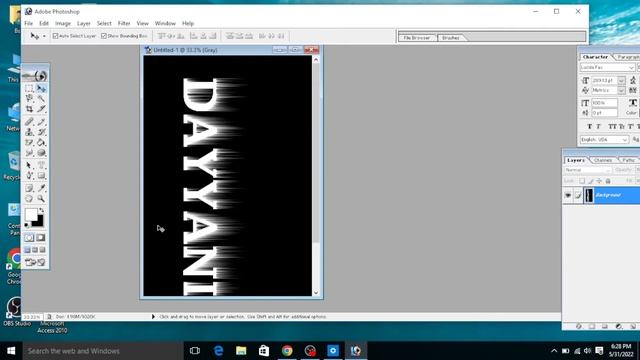Screen dimensions: 640x360
Task: Select the Crop tool
Action: click(x=29, y=109)
